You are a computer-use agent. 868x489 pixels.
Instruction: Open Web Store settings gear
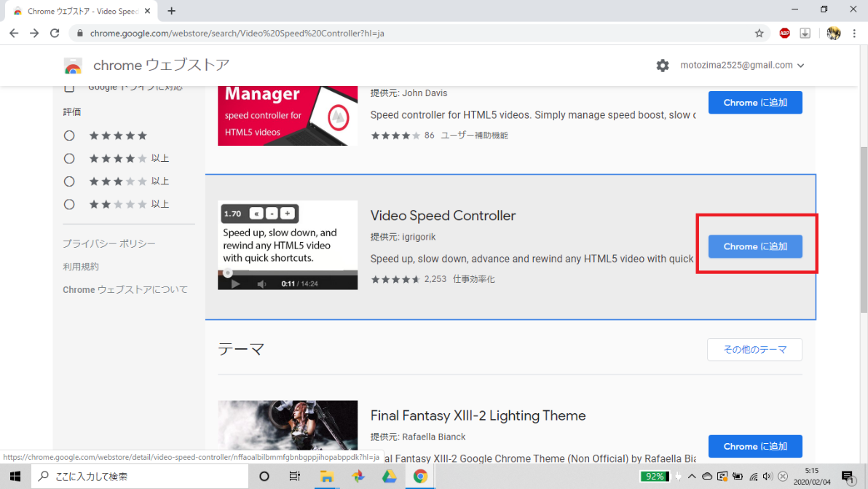click(x=663, y=66)
